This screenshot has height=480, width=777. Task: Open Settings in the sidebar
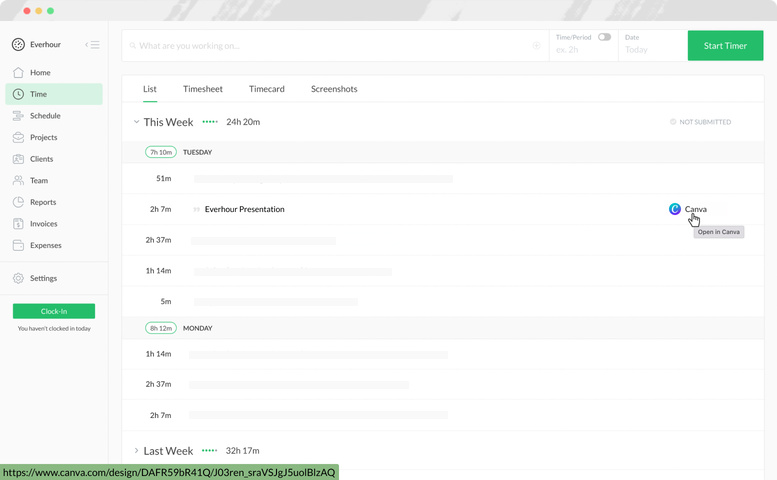coord(54,278)
